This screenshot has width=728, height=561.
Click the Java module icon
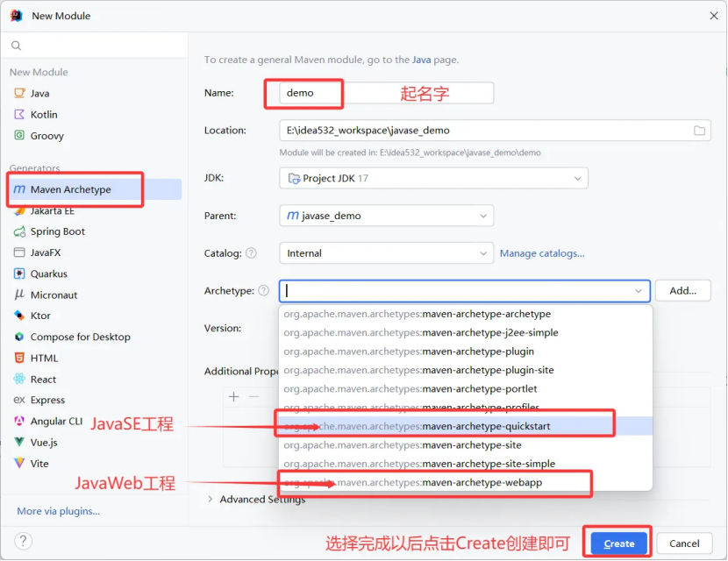pyautogui.click(x=19, y=93)
